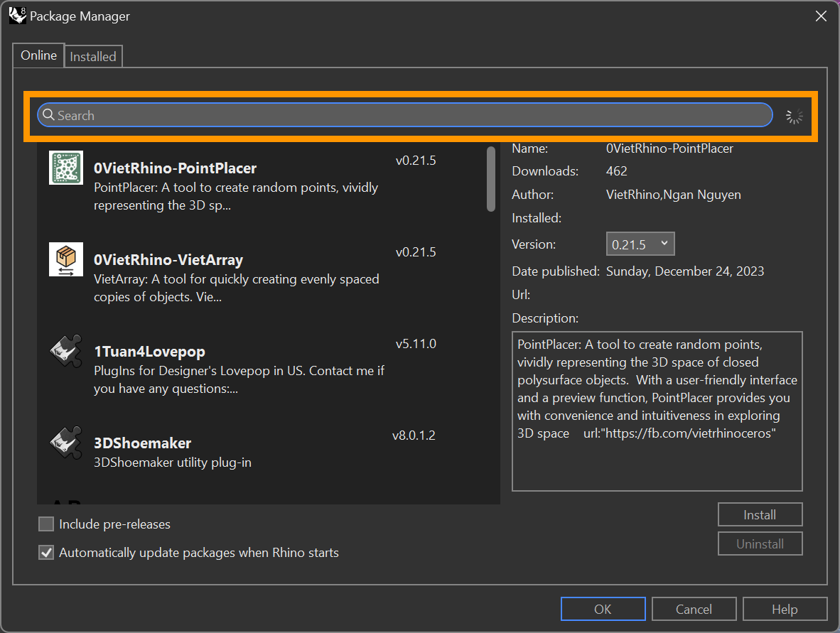The width and height of the screenshot is (840, 633).
Task: Click the v5.11.0 version label
Action: click(416, 344)
